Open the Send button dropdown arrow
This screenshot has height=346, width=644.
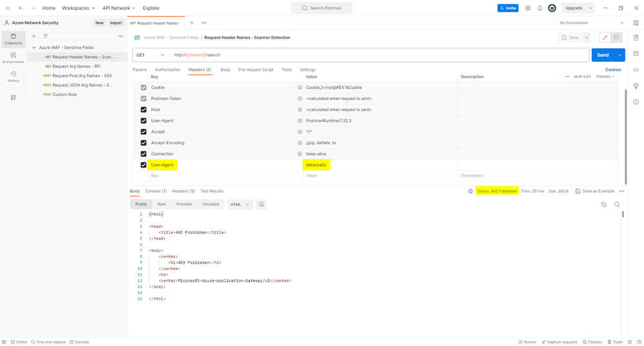click(x=620, y=55)
